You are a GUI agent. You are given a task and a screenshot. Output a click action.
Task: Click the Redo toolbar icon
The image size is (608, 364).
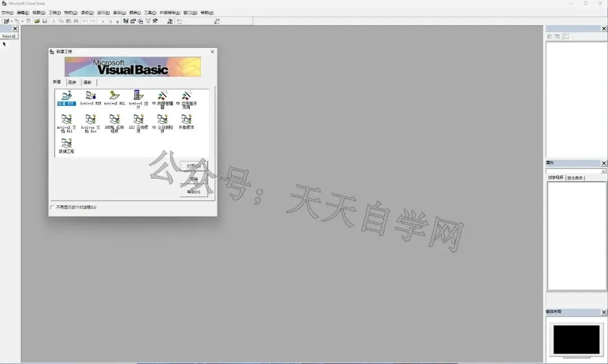[93, 21]
